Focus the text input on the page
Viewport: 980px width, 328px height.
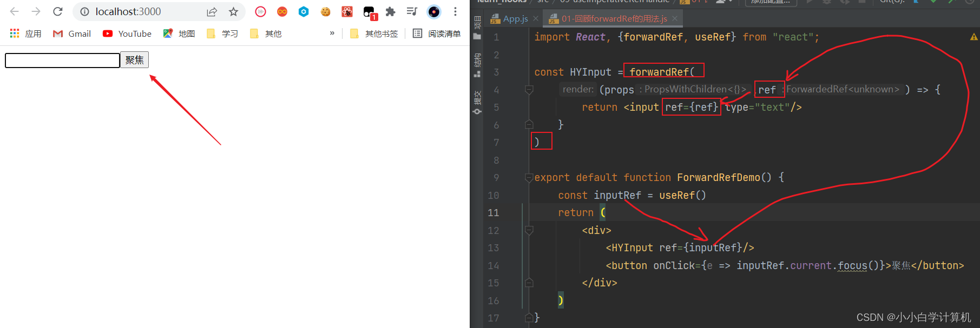tap(62, 60)
